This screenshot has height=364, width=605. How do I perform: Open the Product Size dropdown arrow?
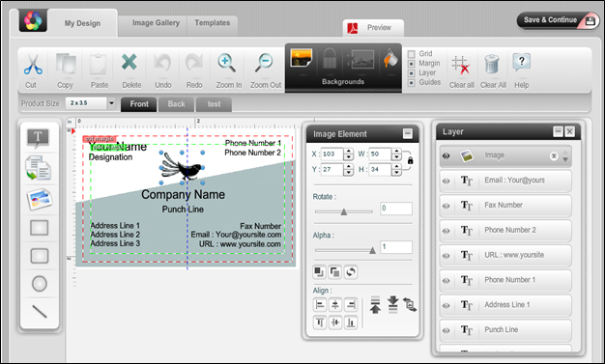click(111, 103)
